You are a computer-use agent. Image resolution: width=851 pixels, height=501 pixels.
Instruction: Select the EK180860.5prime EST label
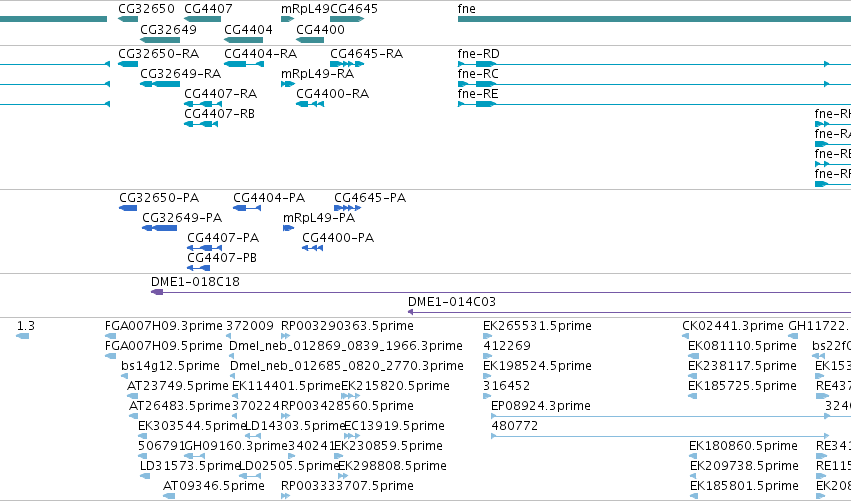pos(744,447)
